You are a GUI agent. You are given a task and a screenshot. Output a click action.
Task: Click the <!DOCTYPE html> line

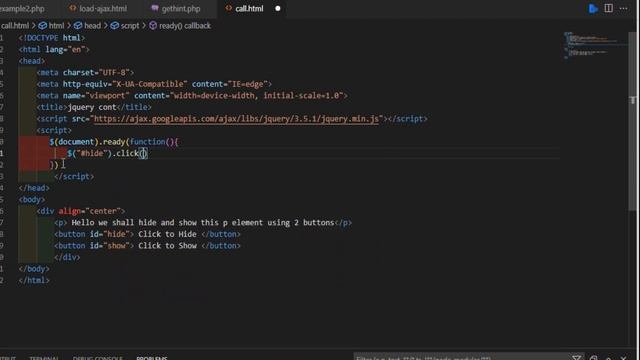(52, 38)
